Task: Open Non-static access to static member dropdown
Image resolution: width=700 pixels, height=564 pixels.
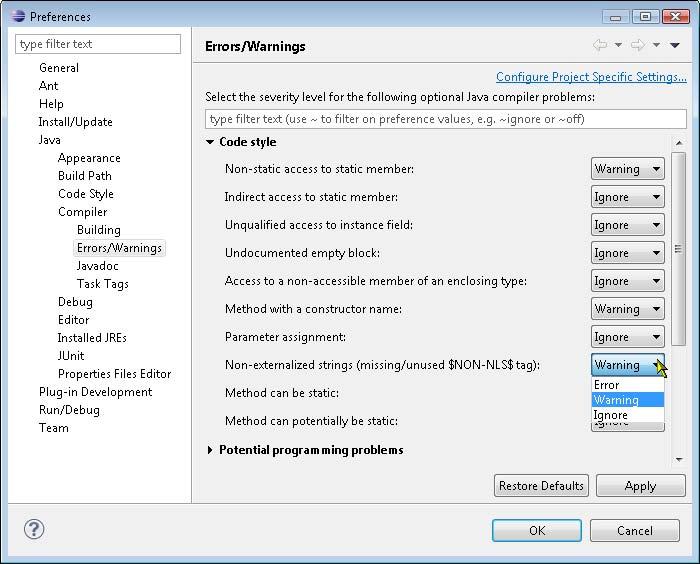Action: click(628, 169)
